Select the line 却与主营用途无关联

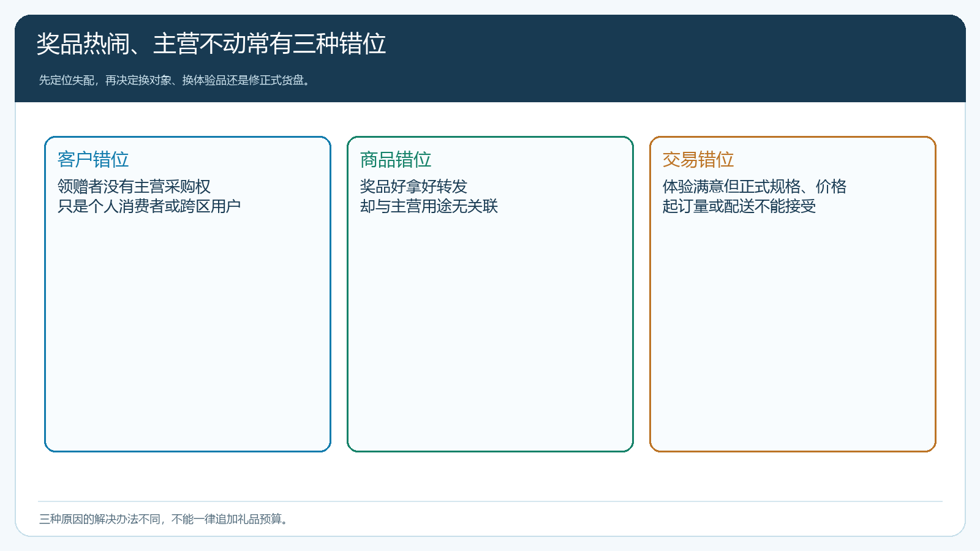tap(429, 206)
